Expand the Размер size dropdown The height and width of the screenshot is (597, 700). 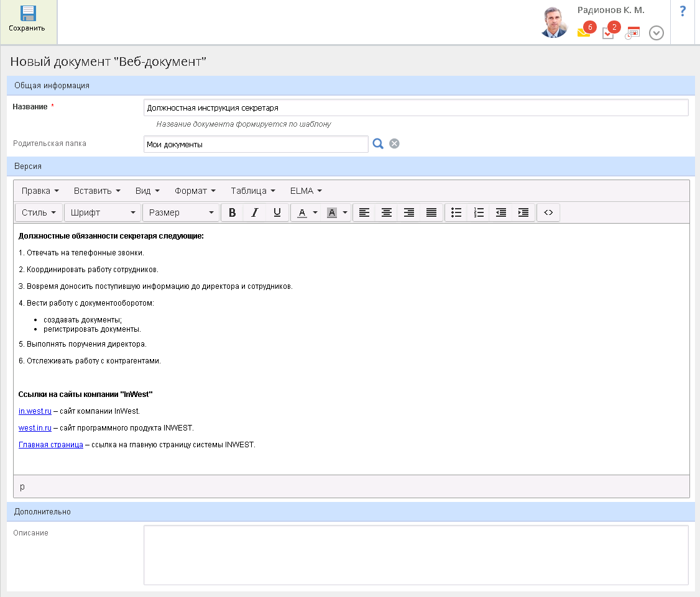tap(180, 212)
